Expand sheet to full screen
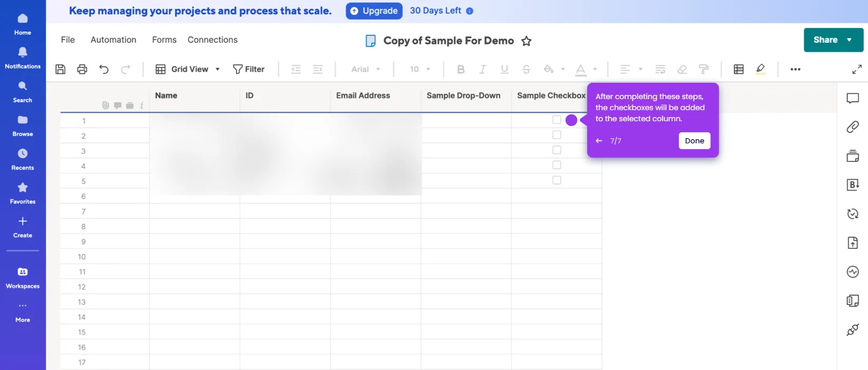 click(857, 69)
